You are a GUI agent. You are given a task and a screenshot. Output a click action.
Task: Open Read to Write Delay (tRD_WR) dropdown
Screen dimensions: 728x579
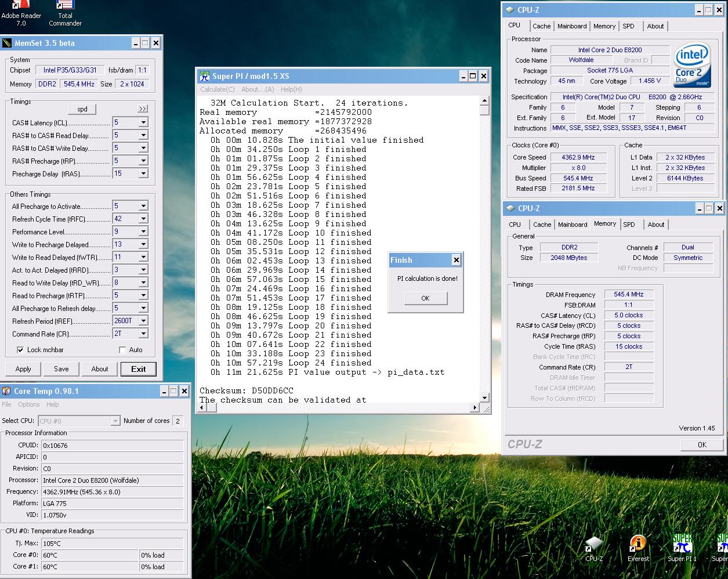[x=143, y=283]
